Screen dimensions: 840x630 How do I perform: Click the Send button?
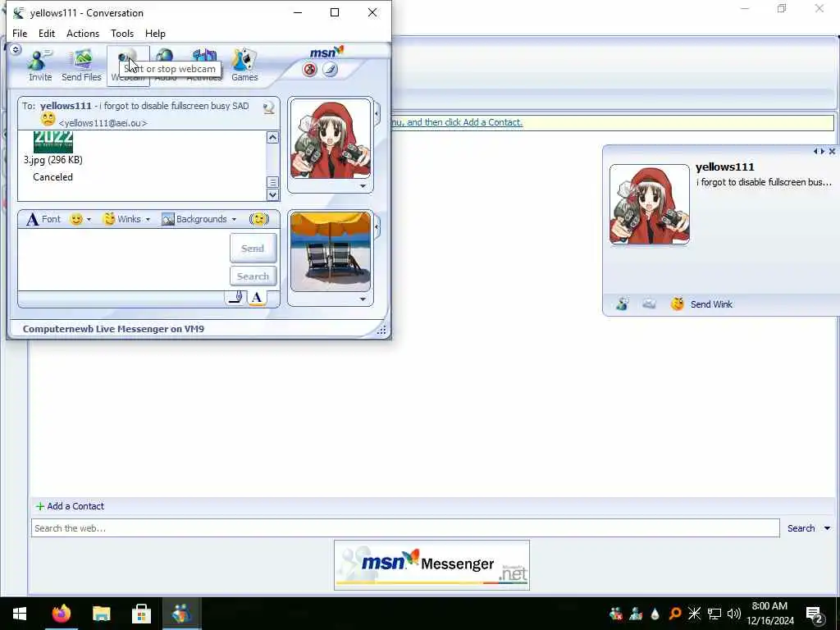(x=253, y=248)
